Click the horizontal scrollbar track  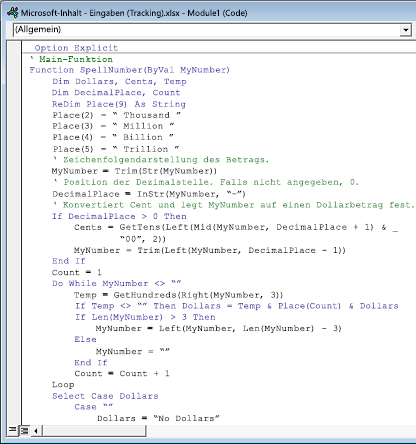click(x=93, y=431)
